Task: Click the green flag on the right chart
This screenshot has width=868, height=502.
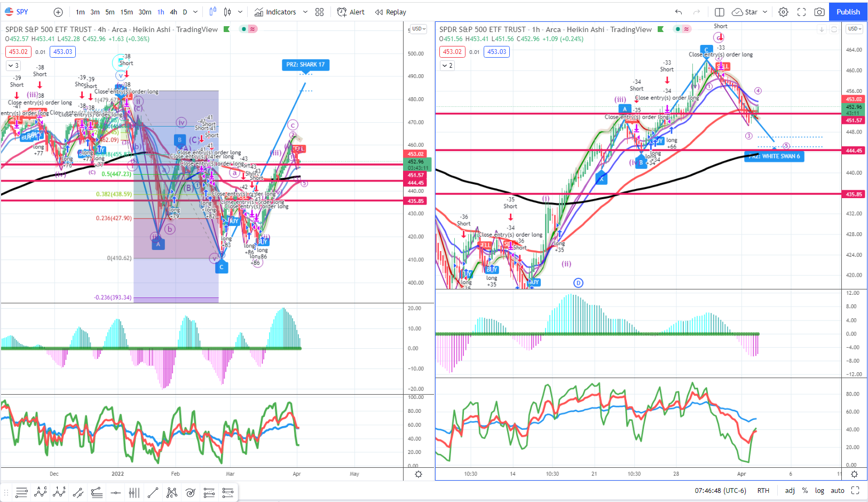Action: pyautogui.click(x=661, y=29)
